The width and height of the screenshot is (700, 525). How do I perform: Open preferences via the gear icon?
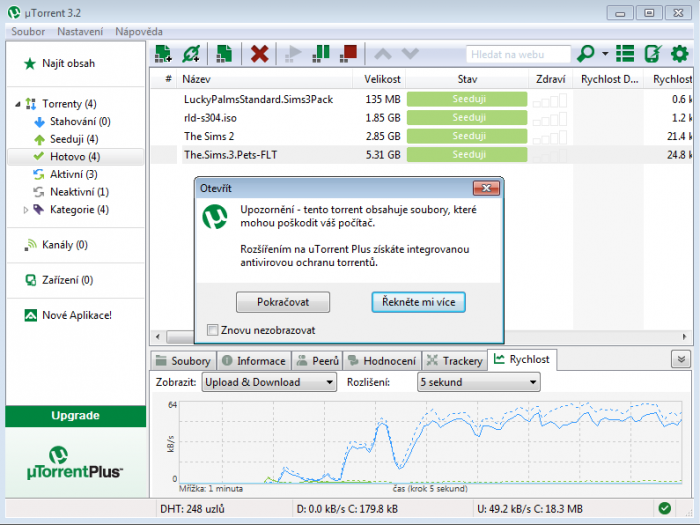[x=680, y=54]
